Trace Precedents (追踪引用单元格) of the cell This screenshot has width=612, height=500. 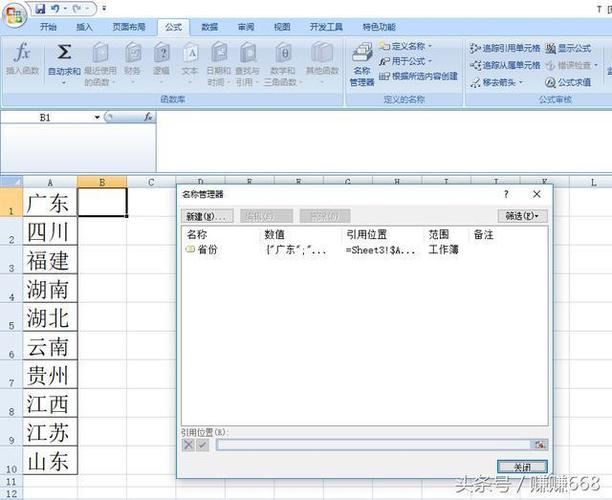click(505, 48)
